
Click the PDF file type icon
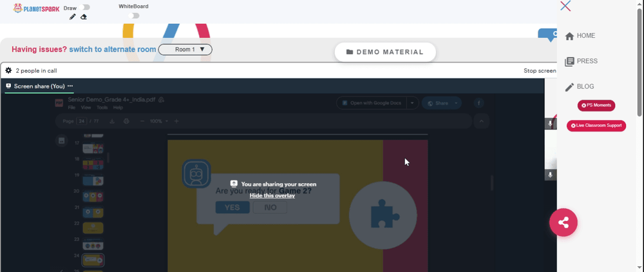click(59, 102)
